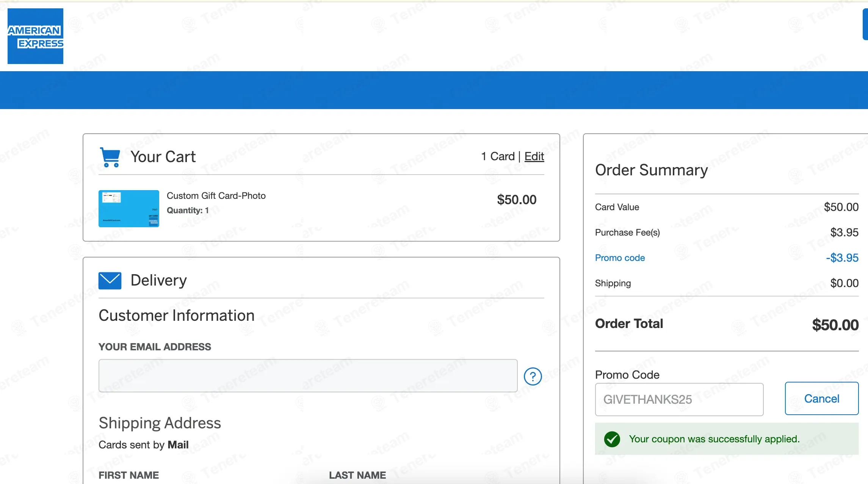Focus the Your Email Address field
This screenshot has height=484, width=868.
click(308, 376)
